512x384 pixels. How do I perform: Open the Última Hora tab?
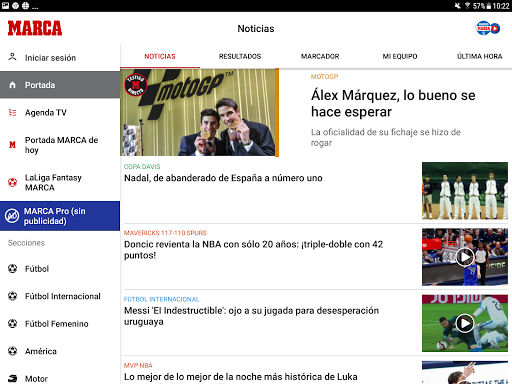[x=479, y=56]
